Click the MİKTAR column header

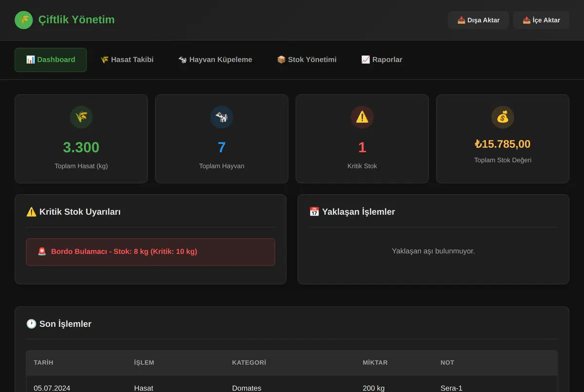[x=375, y=362]
